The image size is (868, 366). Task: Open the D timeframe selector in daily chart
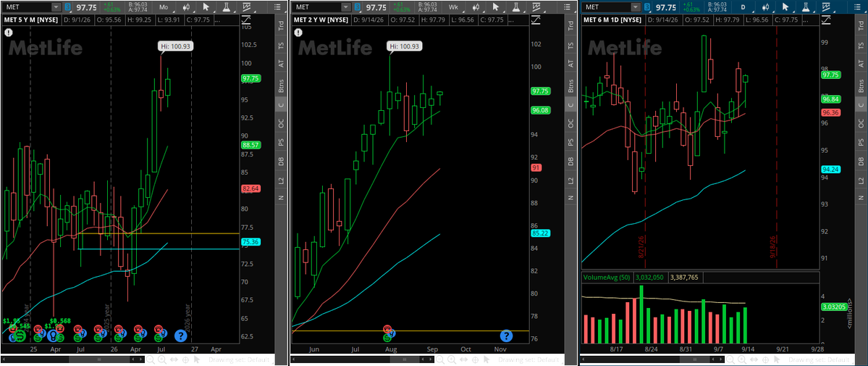[x=743, y=7]
